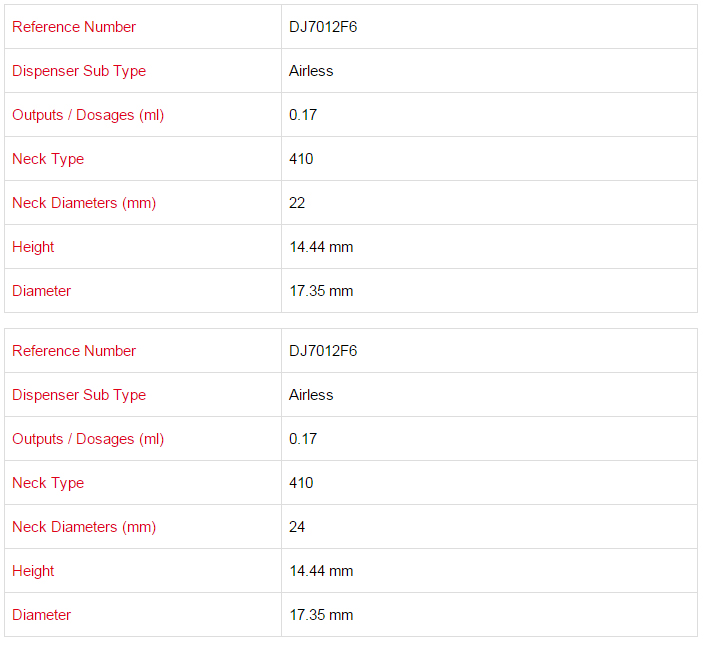Click the first table's 14.44 mm height value
The height and width of the screenshot is (645, 704).
point(321,247)
